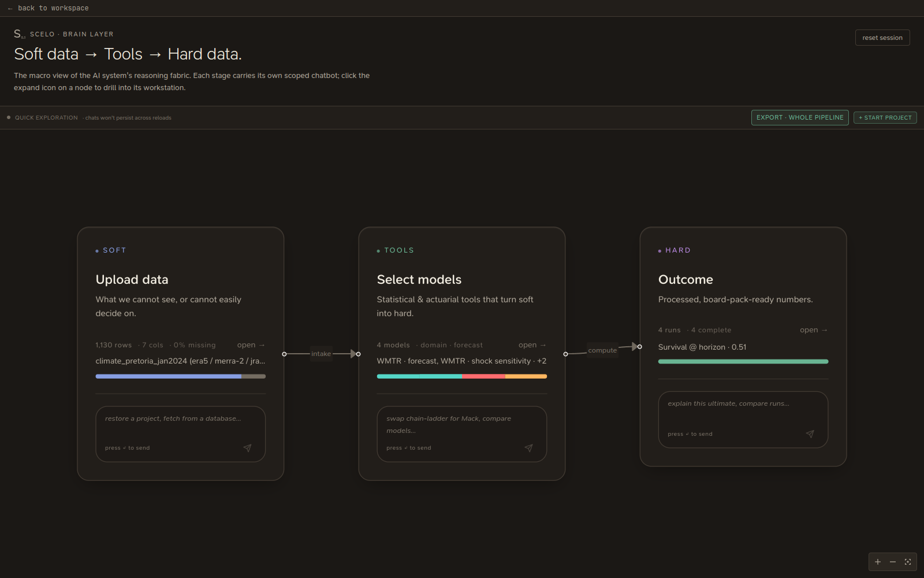The width and height of the screenshot is (924, 578).
Task: Click the 4 complete stat
Action: coord(711,330)
